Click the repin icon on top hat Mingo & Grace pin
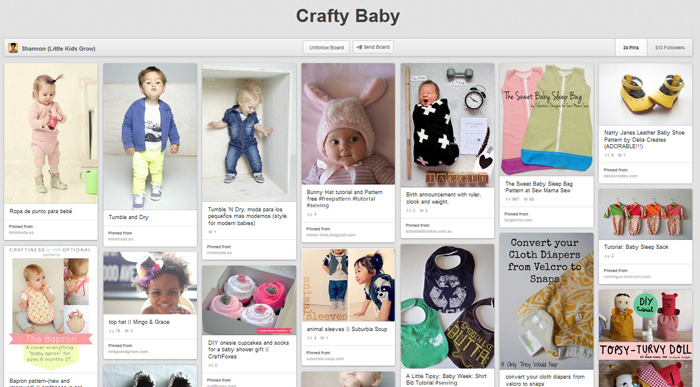The image size is (700, 387). click(x=112, y=331)
